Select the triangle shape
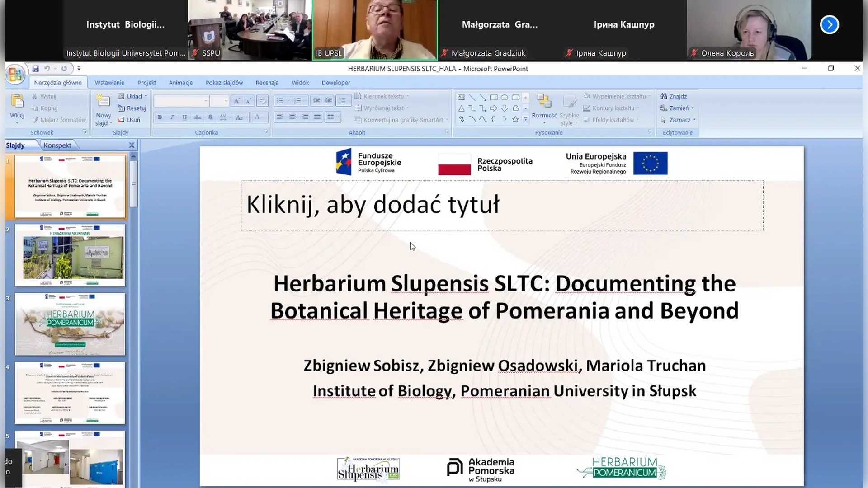This screenshot has height=488, width=868. coord(461,108)
